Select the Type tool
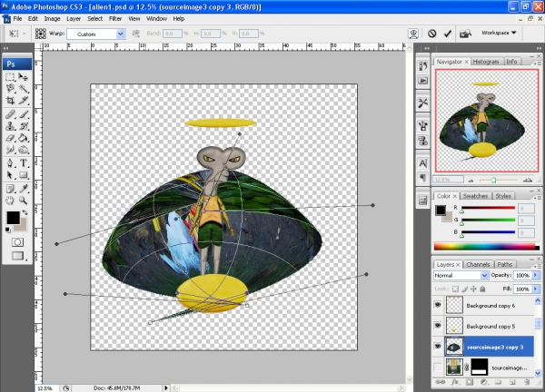The width and height of the screenshot is (545, 392). tap(24, 162)
